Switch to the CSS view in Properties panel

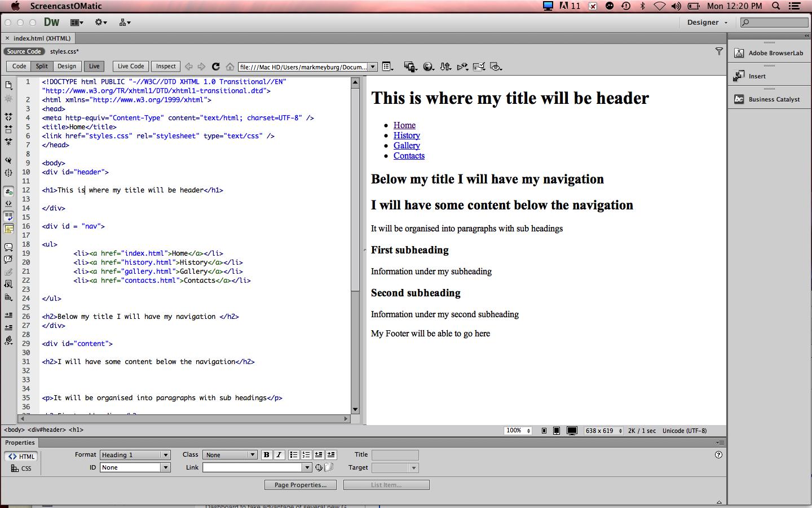pos(21,468)
